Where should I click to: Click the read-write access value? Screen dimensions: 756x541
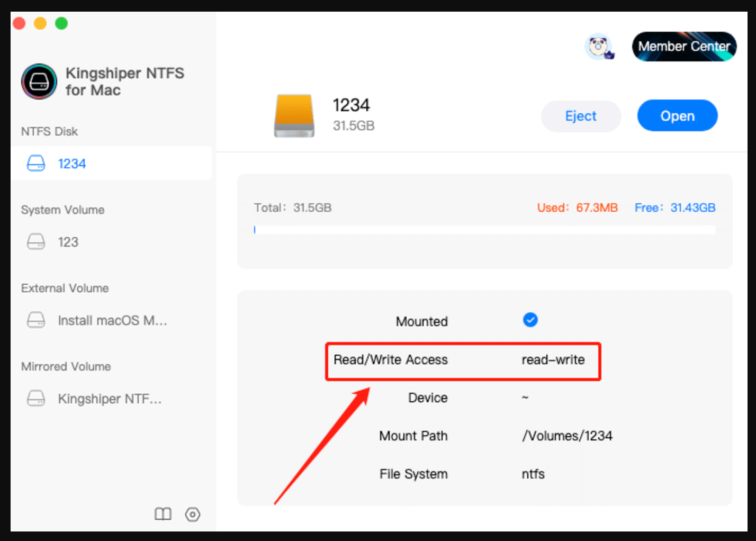[553, 360]
